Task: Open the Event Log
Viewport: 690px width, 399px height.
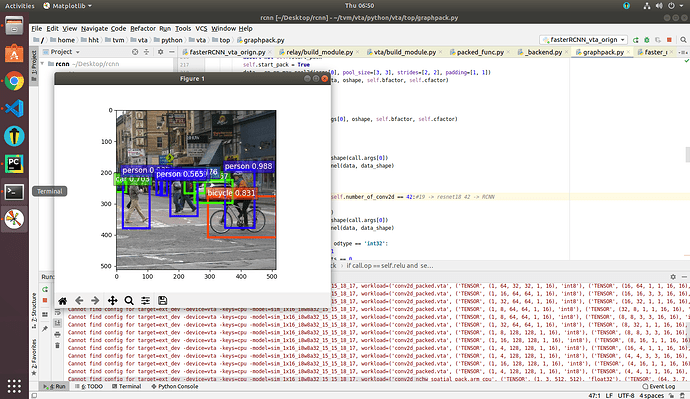Action: pos(659,387)
